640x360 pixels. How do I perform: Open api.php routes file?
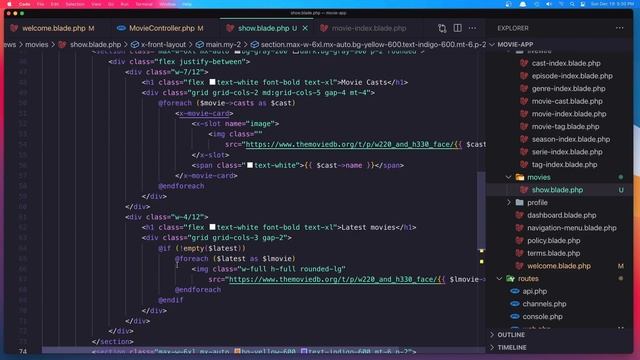pos(534,291)
